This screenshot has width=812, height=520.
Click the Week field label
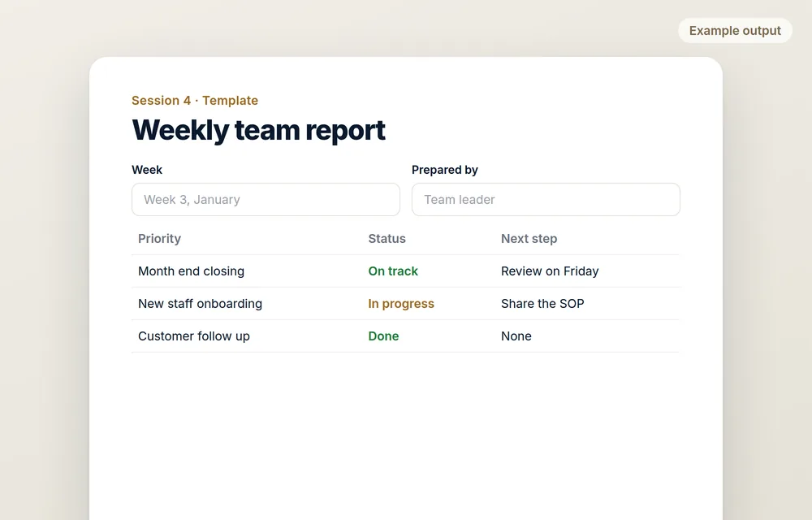[146, 170]
